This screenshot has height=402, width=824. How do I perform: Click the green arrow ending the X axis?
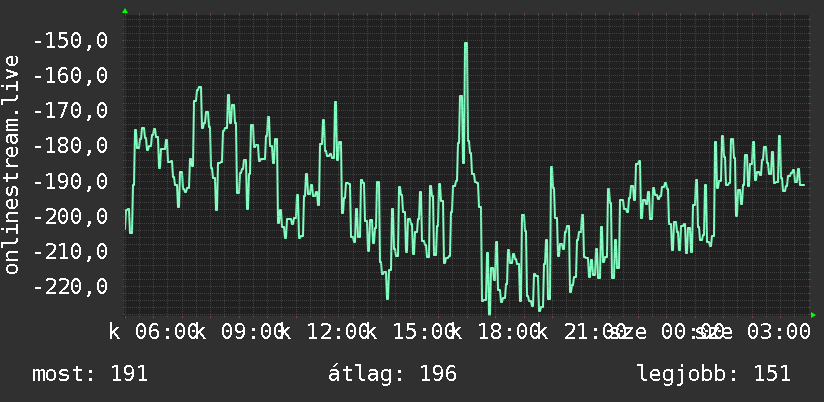tap(813, 315)
